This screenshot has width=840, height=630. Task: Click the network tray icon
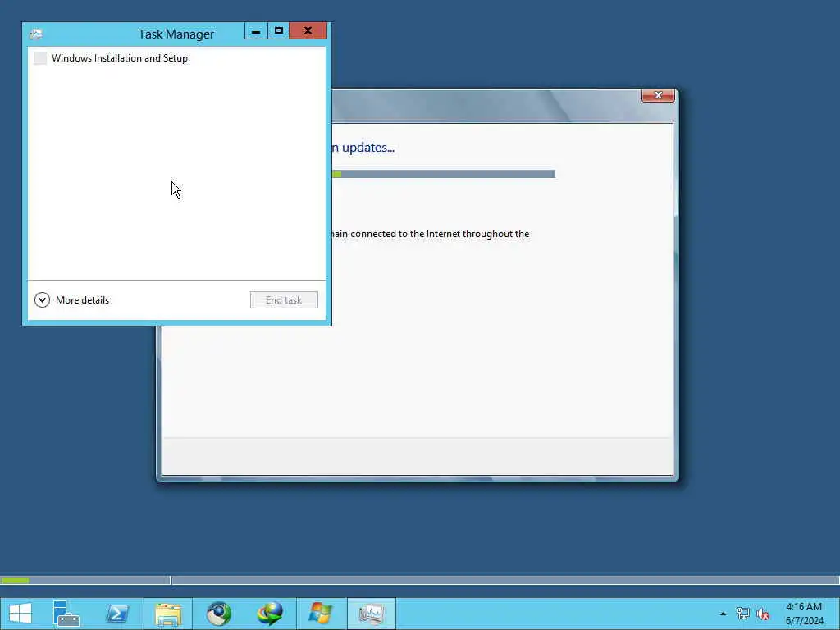[x=742, y=614]
